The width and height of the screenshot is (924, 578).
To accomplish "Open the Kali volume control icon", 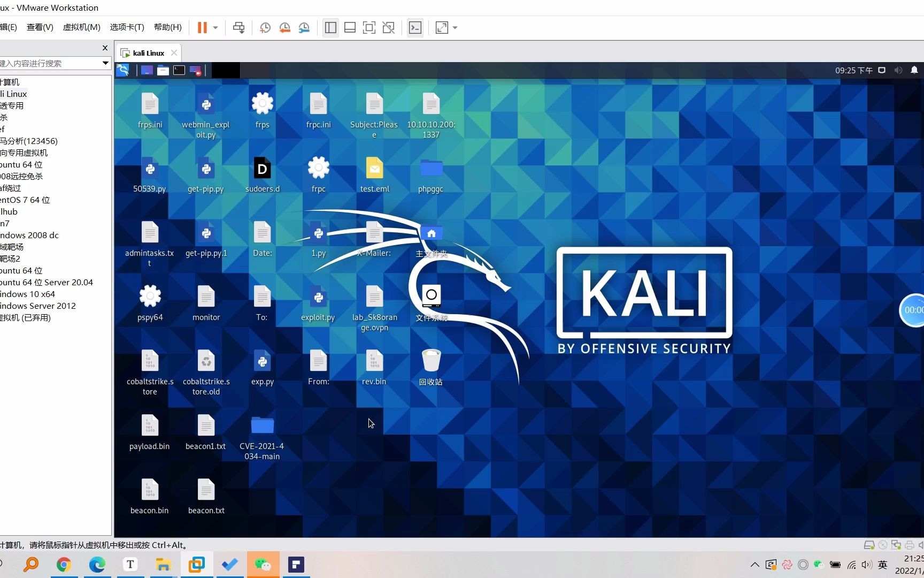I will [x=898, y=70].
